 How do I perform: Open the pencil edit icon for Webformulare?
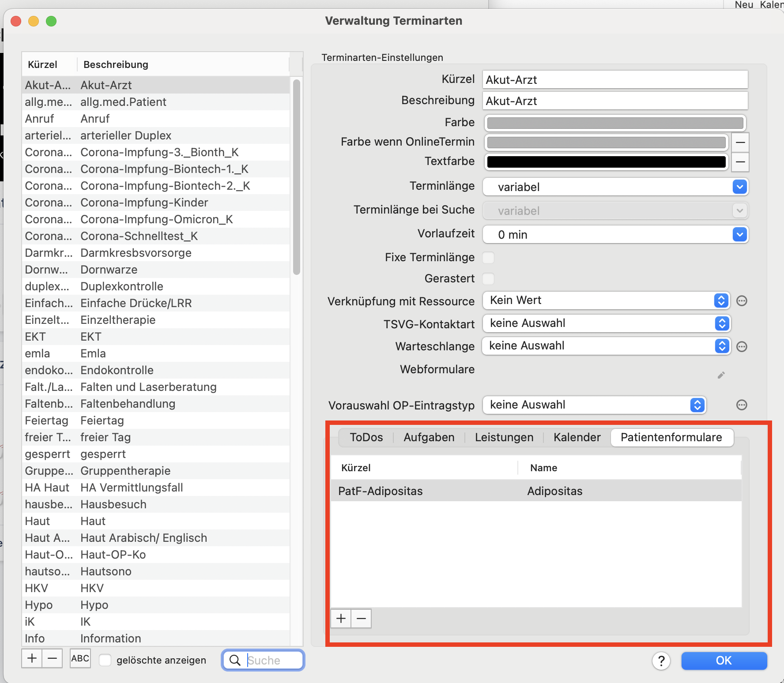pos(721,375)
